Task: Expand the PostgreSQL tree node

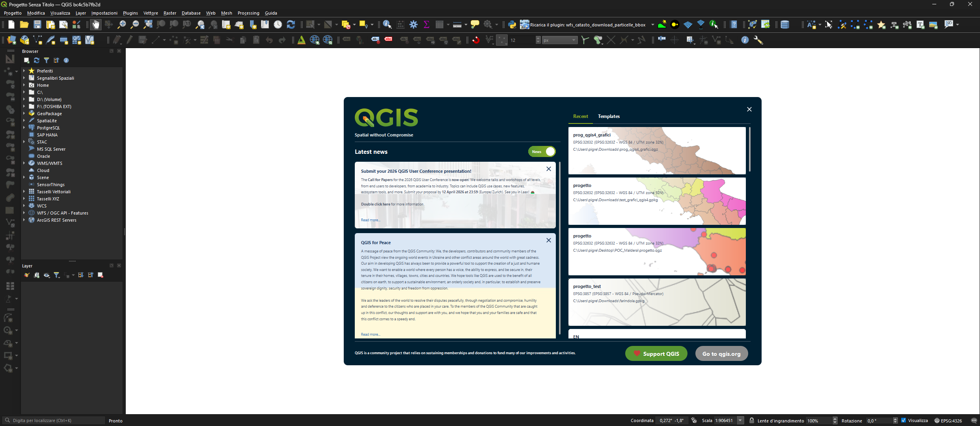Action: [x=24, y=128]
